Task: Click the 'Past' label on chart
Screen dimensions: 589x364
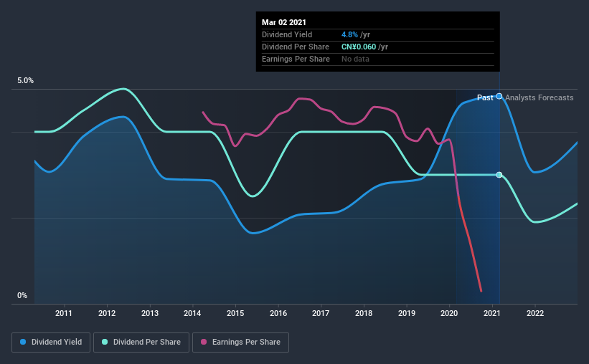Action: pyautogui.click(x=485, y=97)
